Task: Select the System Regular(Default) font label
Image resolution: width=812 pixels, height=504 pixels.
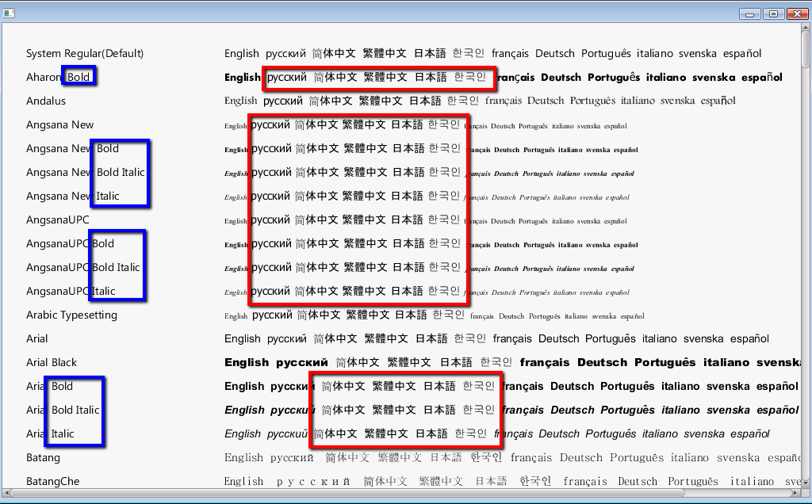Action: click(x=85, y=54)
